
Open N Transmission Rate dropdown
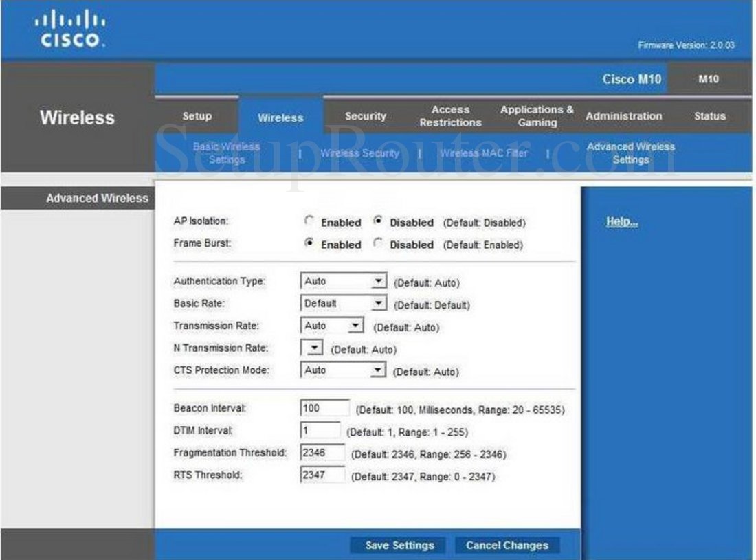coord(311,348)
